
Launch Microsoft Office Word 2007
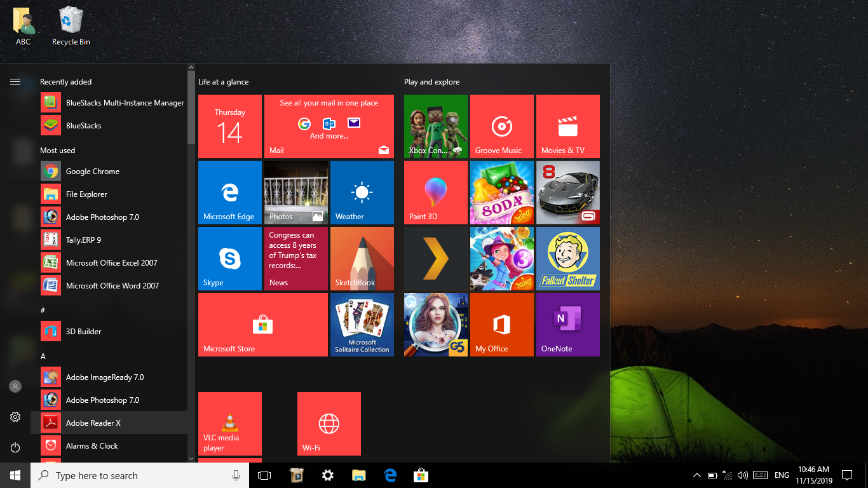[109, 286]
